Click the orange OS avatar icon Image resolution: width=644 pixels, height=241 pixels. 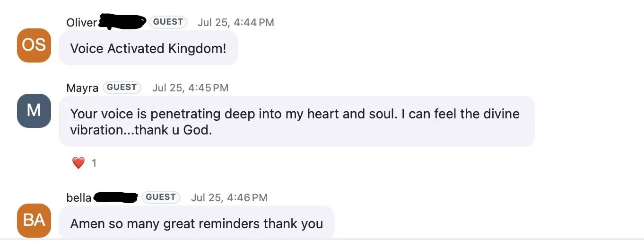[x=34, y=45]
